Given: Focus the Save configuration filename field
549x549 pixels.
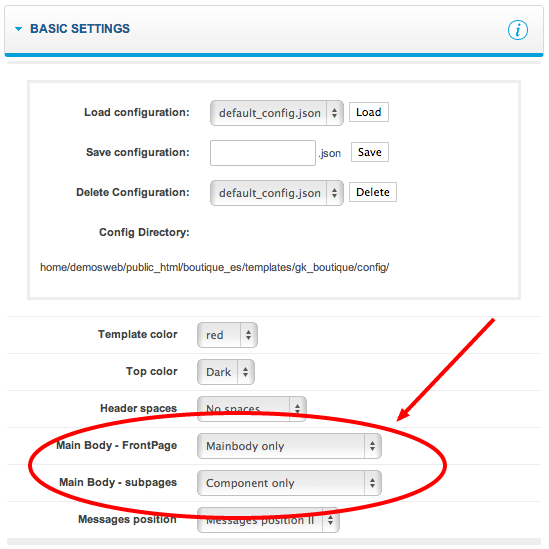Looking at the screenshot, I should point(263,153).
